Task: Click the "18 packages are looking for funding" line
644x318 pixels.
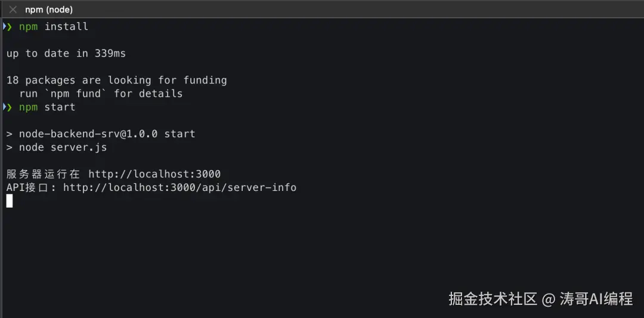Action: click(x=117, y=80)
